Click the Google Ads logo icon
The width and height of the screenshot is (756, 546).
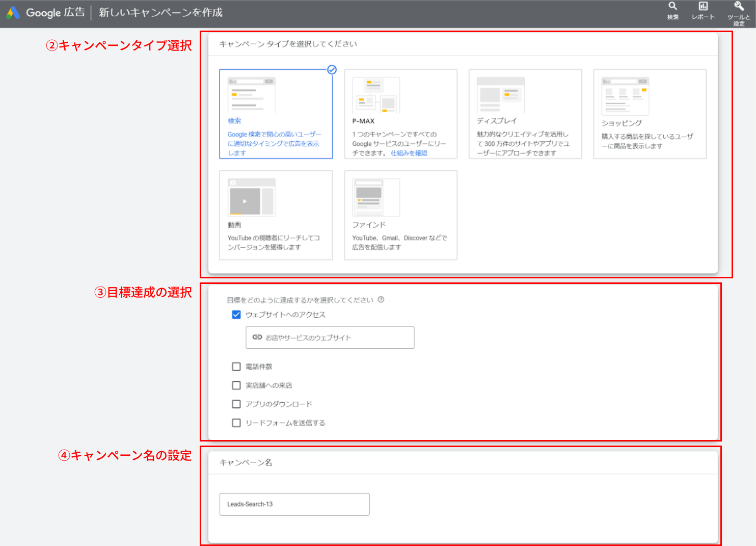[13, 13]
